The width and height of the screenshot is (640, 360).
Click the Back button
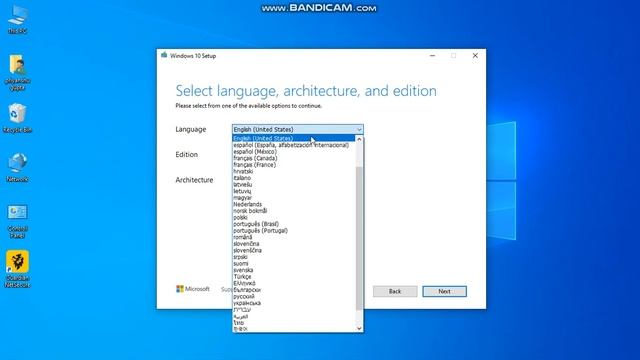[x=395, y=291]
